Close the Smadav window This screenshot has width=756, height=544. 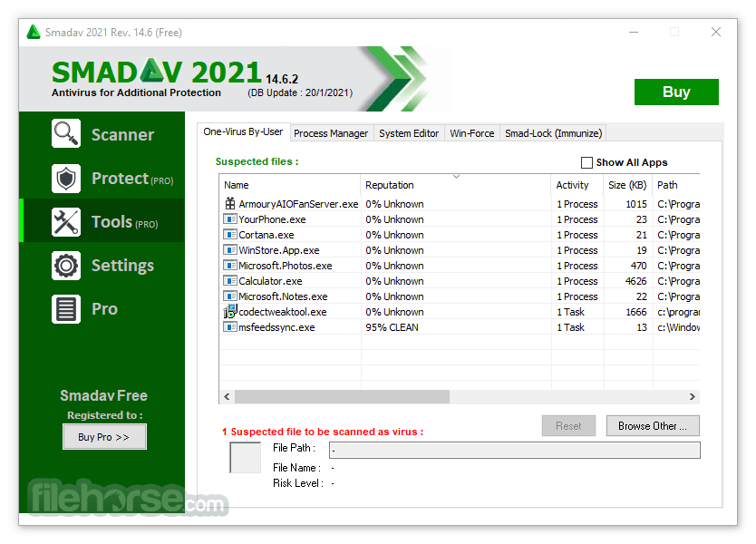click(x=716, y=32)
